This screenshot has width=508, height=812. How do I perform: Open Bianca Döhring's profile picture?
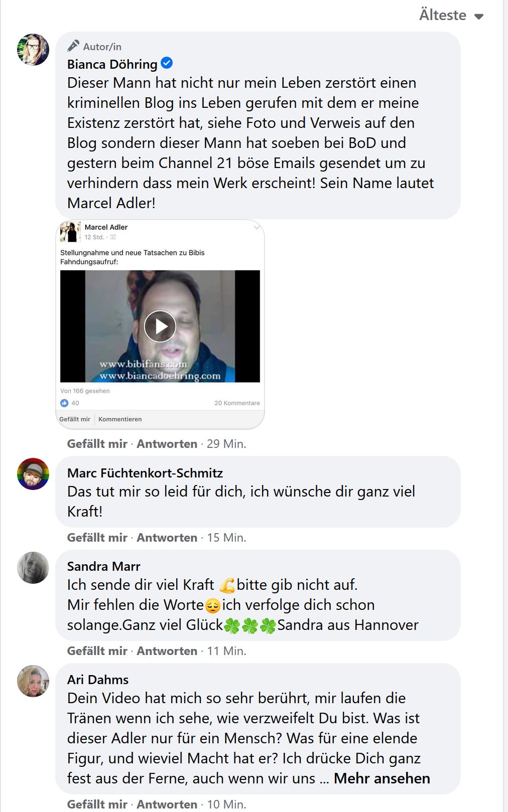click(x=33, y=50)
